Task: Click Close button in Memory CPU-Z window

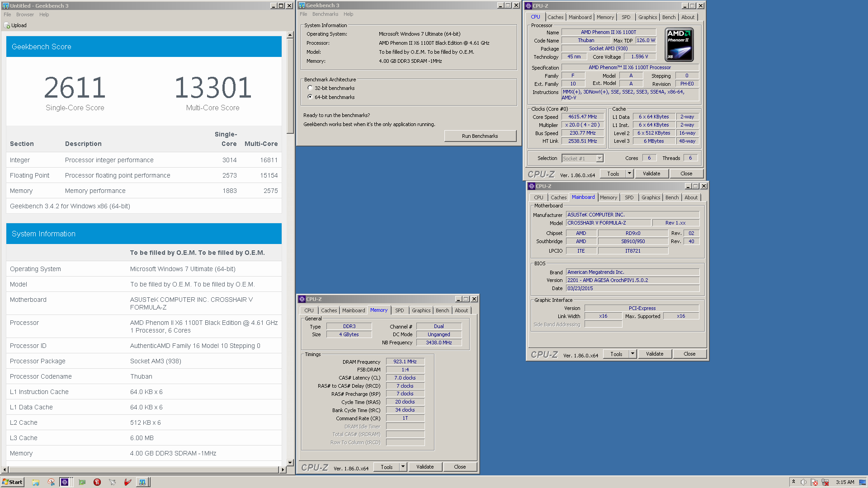Action: point(459,467)
